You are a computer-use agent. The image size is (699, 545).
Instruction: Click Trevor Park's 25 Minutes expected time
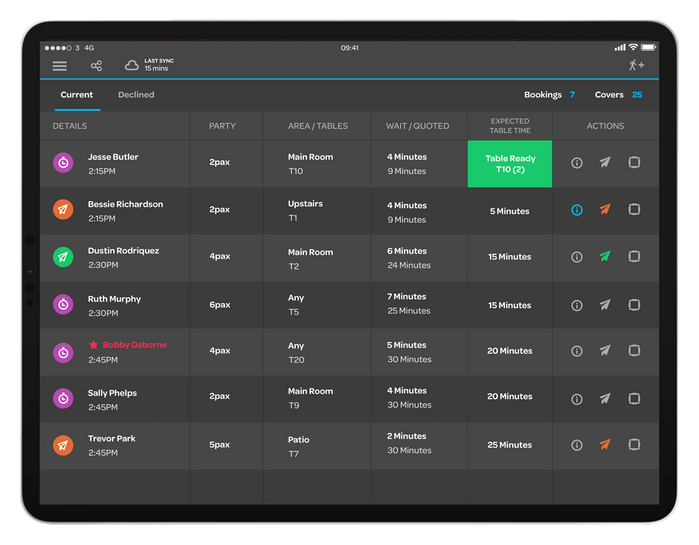pyautogui.click(x=510, y=445)
